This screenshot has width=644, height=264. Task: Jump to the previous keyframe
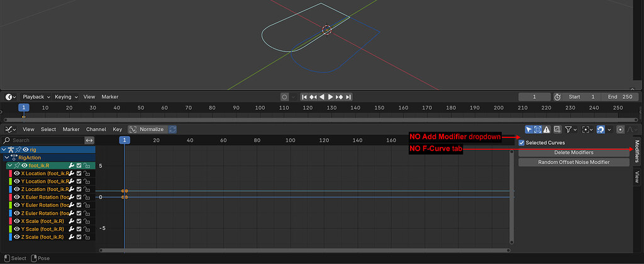coord(313,97)
